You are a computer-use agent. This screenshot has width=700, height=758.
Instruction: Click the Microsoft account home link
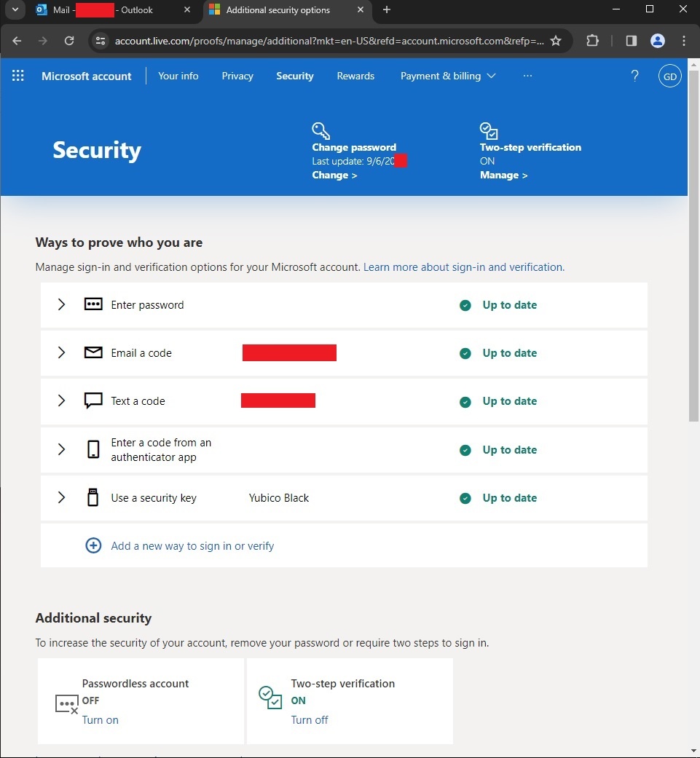click(87, 76)
